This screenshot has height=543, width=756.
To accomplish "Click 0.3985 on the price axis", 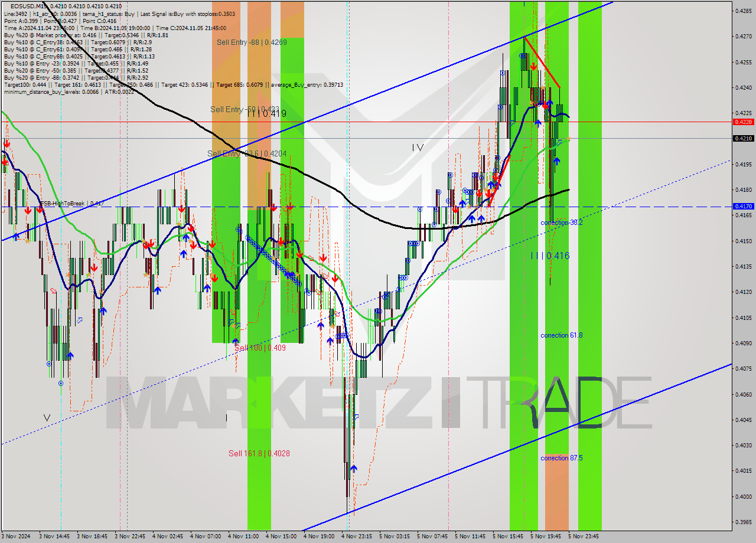I will point(743,522).
